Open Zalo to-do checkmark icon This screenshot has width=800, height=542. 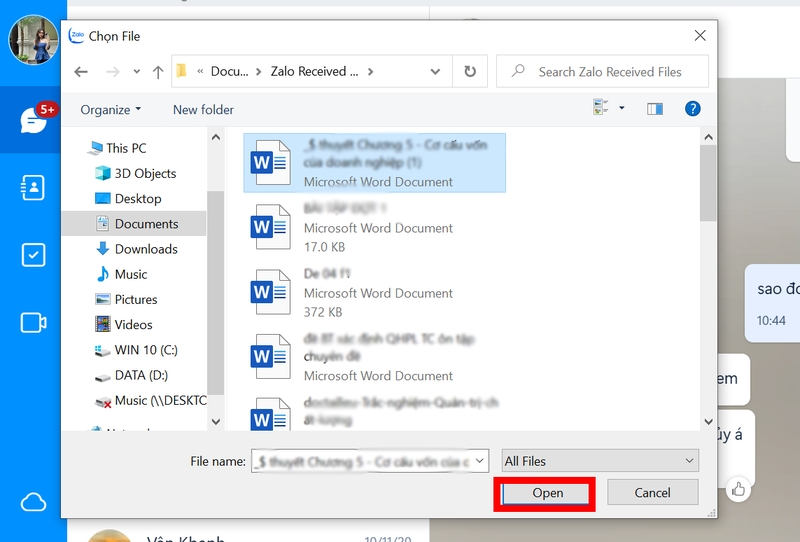[33, 255]
